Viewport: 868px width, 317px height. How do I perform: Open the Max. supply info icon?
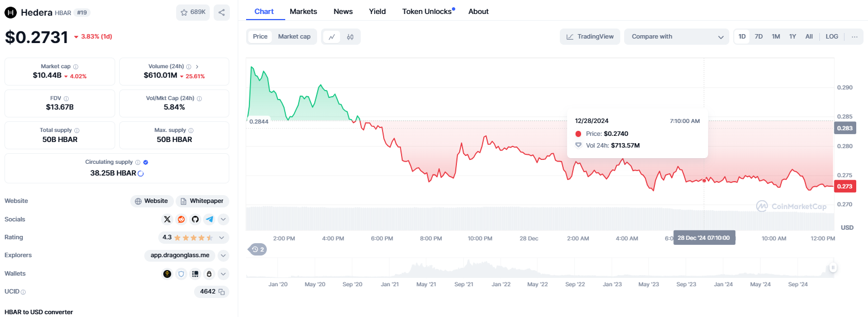190,130
